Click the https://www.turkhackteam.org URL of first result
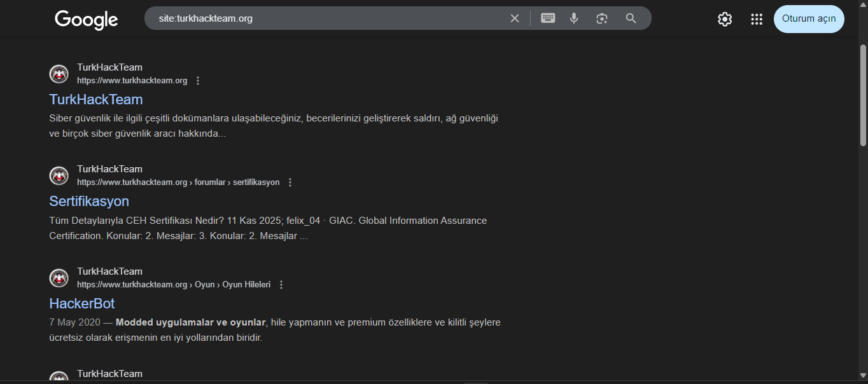868x384 pixels. tap(132, 81)
